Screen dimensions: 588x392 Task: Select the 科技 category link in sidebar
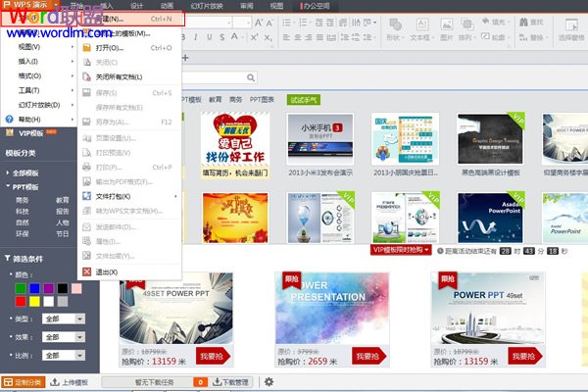pos(23,212)
